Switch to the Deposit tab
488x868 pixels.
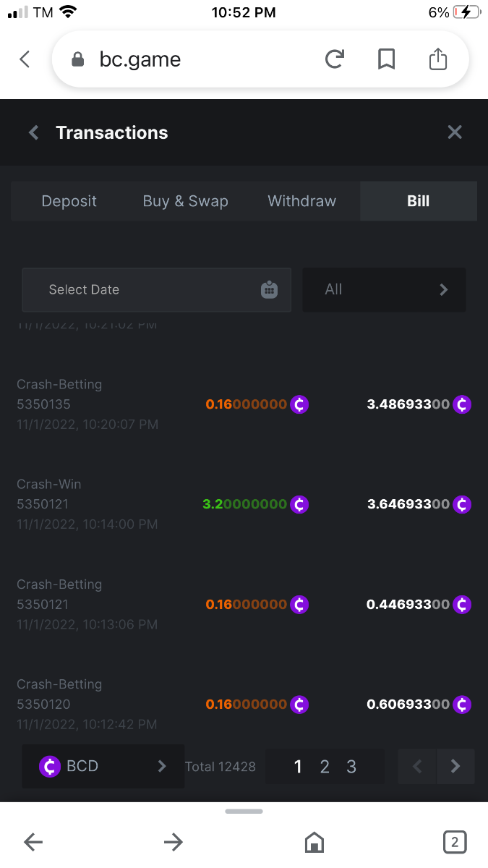click(x=69, y=201)
